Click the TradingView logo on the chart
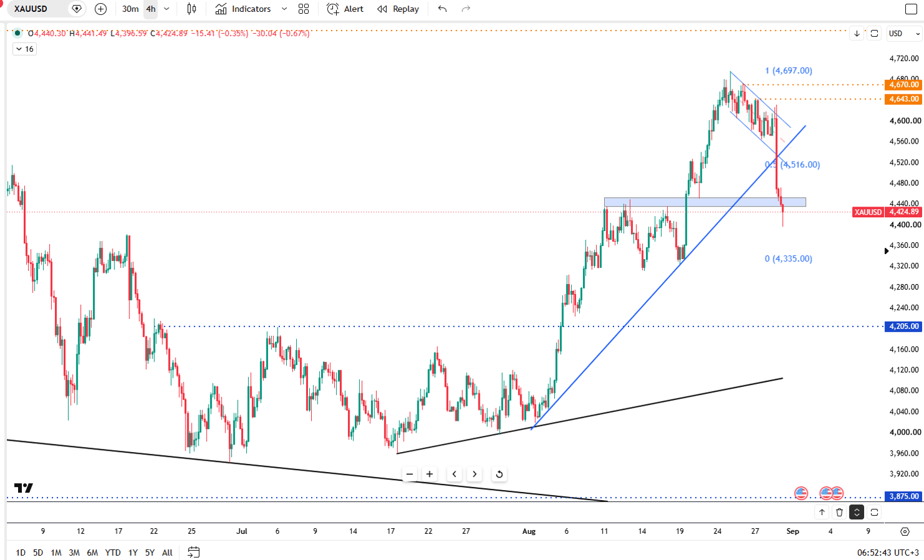This screenshot has width=924, height=560. [24, 488]
